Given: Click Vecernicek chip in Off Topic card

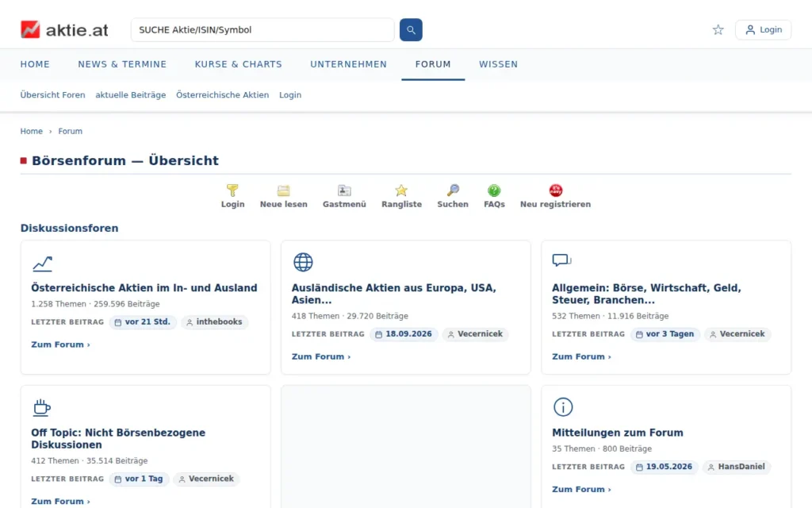Looking at the screenshot, I should (207, 479).
